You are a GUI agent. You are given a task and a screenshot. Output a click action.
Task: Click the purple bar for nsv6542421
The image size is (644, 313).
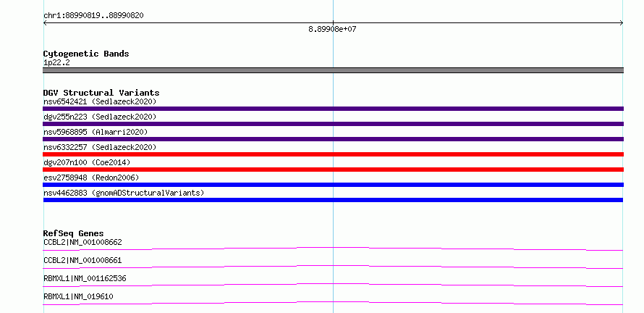(333, 109)
